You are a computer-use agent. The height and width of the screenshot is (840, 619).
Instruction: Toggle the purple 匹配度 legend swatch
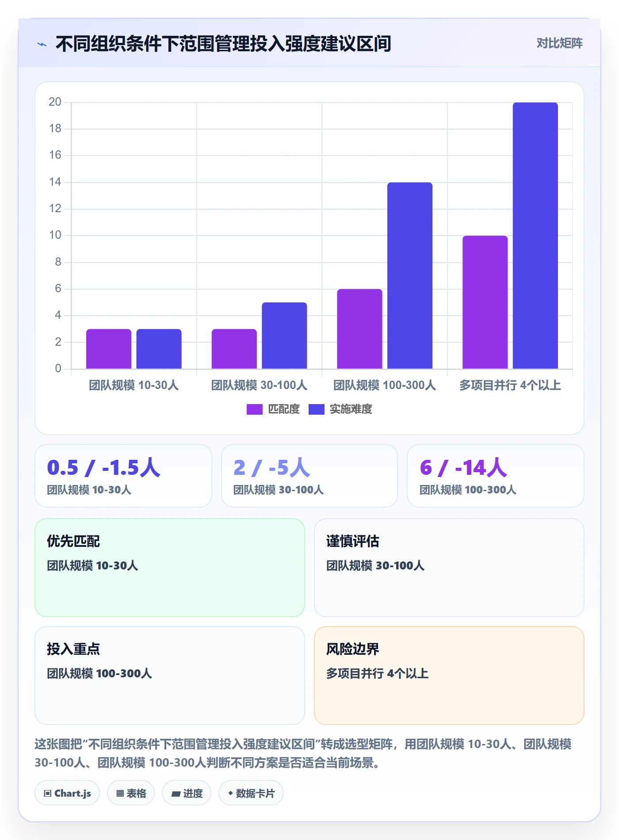254,409
